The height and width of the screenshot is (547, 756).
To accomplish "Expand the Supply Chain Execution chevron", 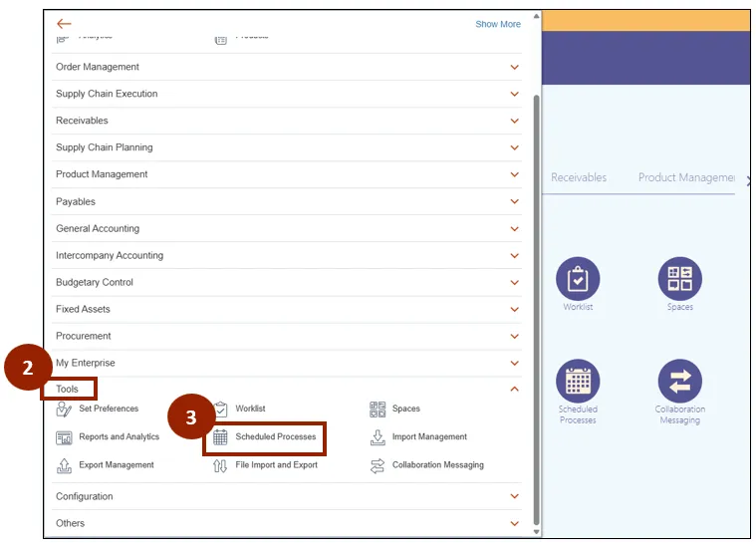I will [x=514, y=94].
